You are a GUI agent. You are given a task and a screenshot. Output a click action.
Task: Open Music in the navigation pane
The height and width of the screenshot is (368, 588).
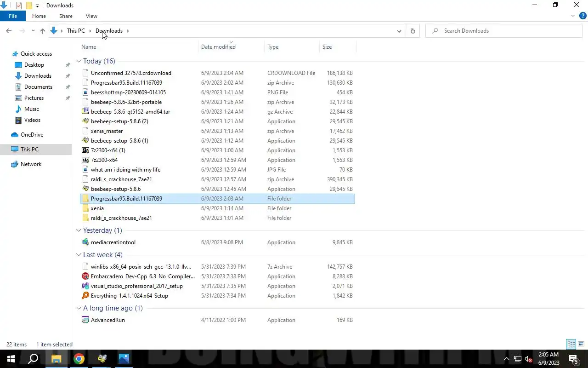click(31, 109)
